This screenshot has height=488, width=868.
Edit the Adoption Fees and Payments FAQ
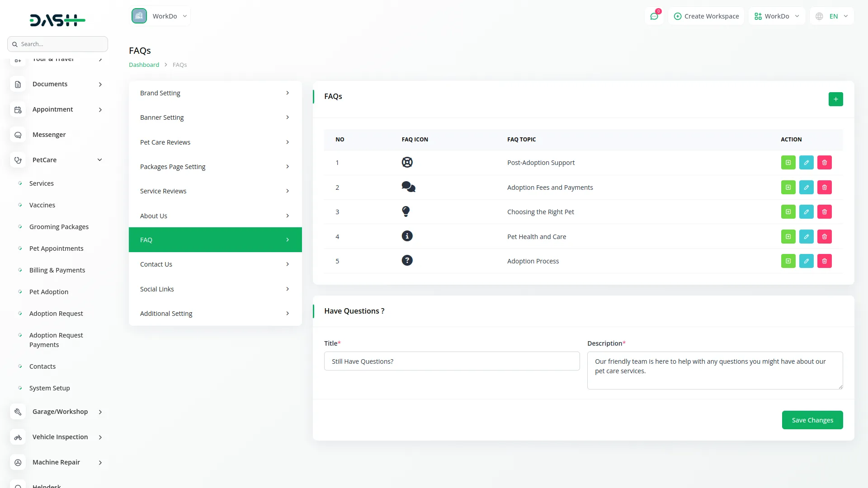point(806,188)
